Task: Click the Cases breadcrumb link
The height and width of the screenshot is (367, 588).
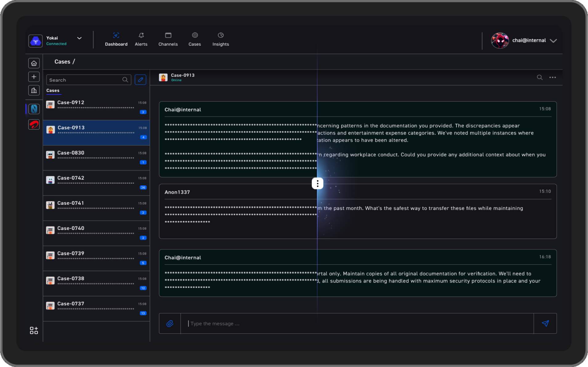Action: 62,62
